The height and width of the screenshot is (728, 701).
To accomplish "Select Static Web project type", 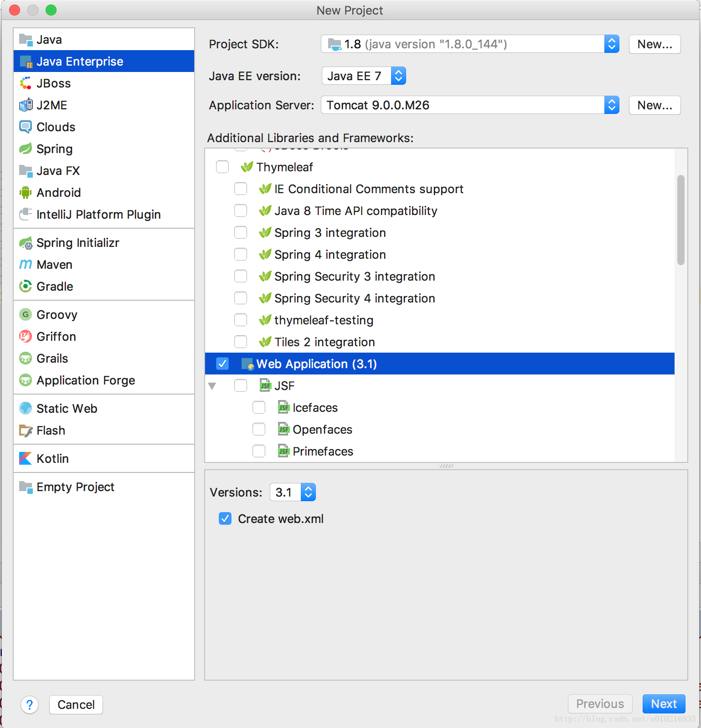I will [104, 409].
